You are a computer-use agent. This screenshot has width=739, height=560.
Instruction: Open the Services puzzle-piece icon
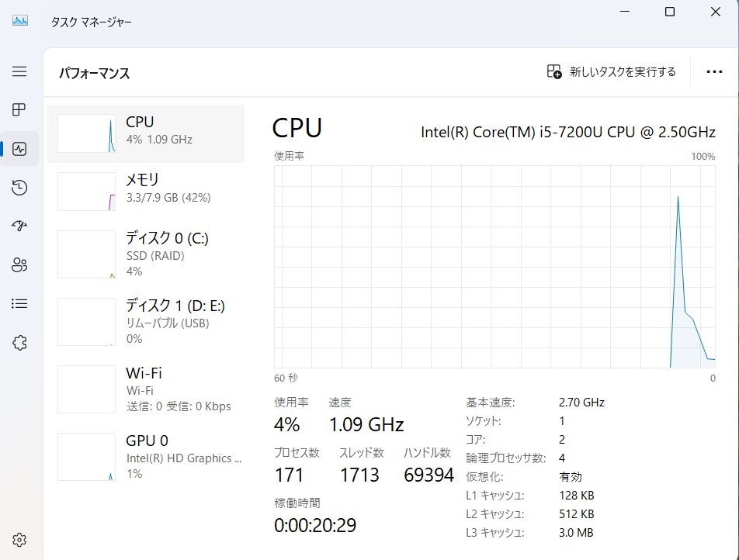tap(19, 342)
